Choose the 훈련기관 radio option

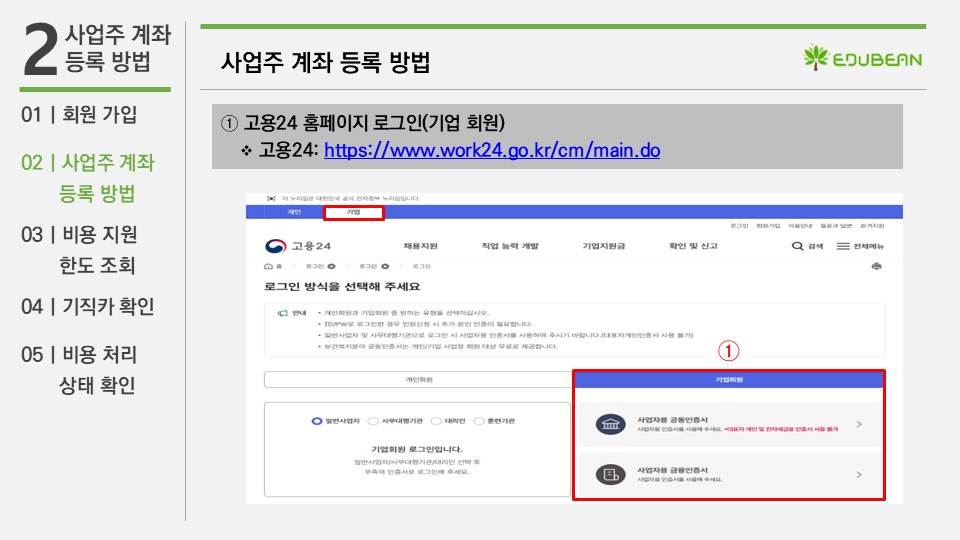pyautogui.click(x=479, y=421)
